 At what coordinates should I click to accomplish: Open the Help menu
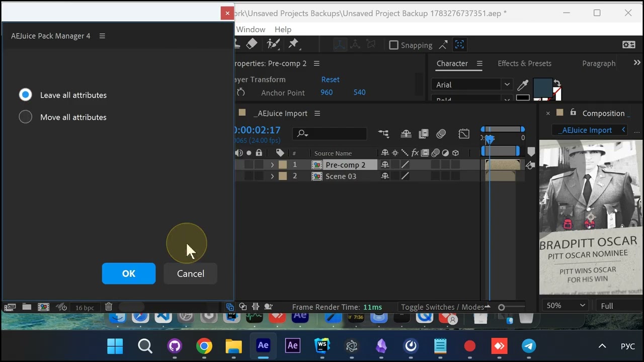(283, 29)
